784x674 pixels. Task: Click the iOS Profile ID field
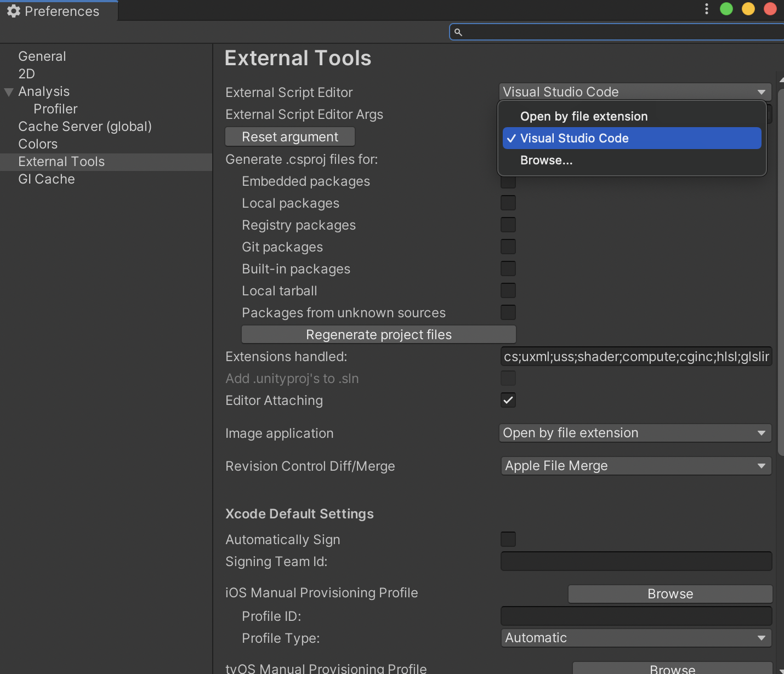click(637, 616)
